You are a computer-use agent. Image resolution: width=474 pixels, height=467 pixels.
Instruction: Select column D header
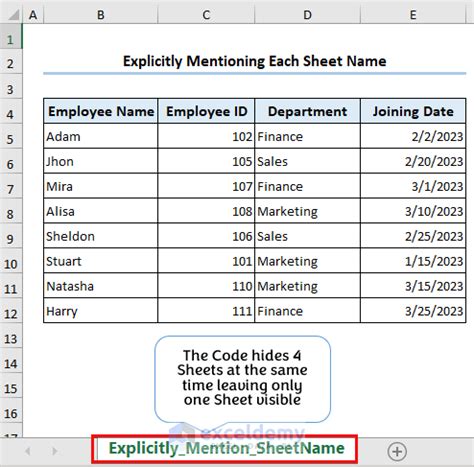tap(307, 15)
